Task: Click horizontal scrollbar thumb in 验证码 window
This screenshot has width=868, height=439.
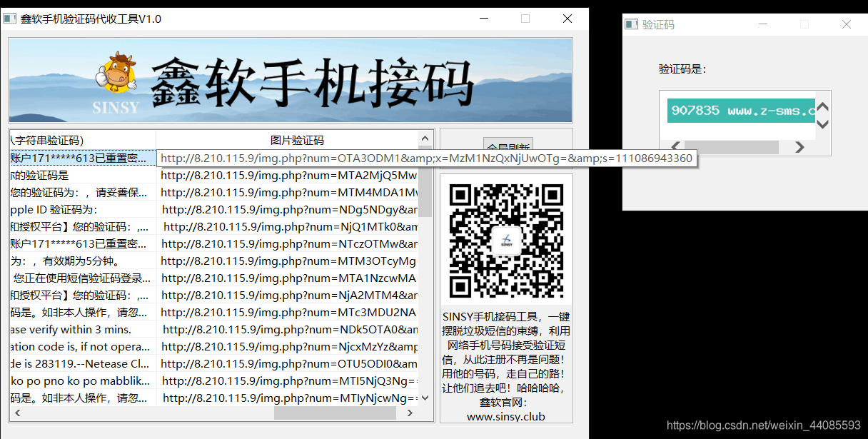Action: point(731,147)
